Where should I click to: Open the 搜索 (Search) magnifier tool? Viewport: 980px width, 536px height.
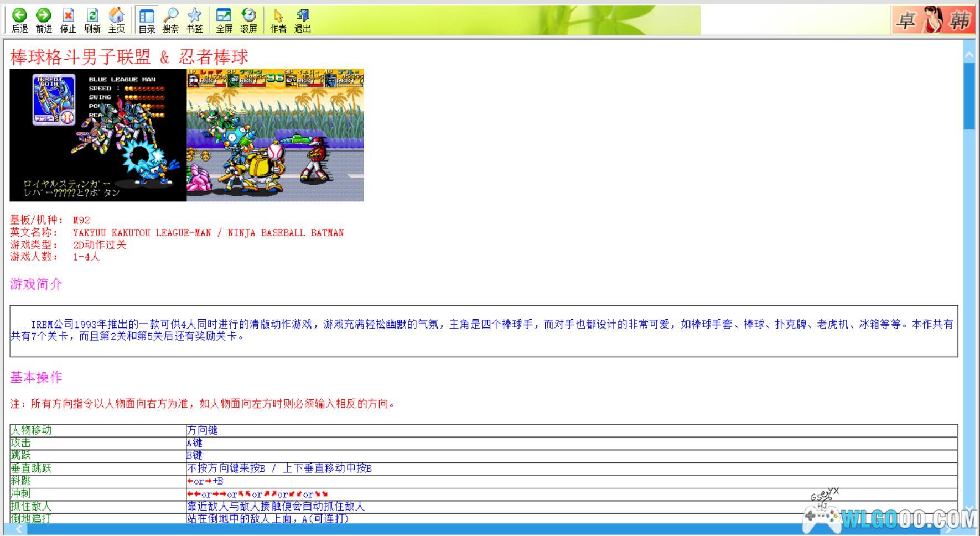[170, 20]
